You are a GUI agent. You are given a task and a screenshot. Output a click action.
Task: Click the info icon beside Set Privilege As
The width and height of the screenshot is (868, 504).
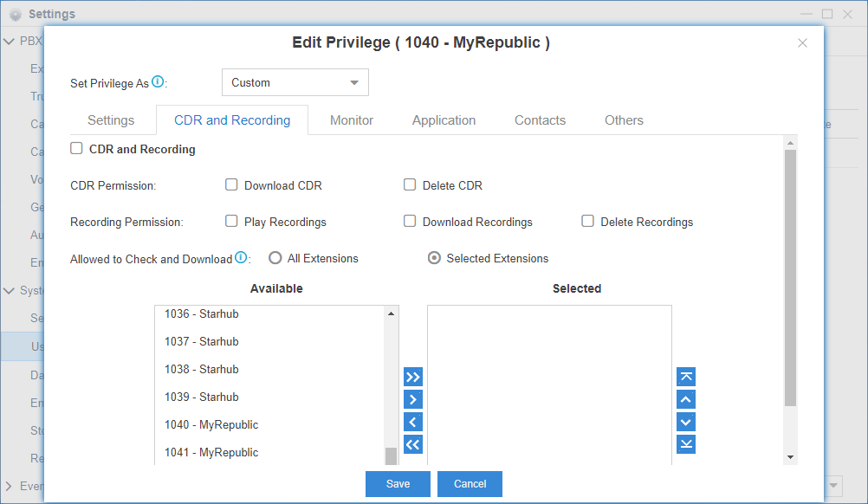point(158,82)
